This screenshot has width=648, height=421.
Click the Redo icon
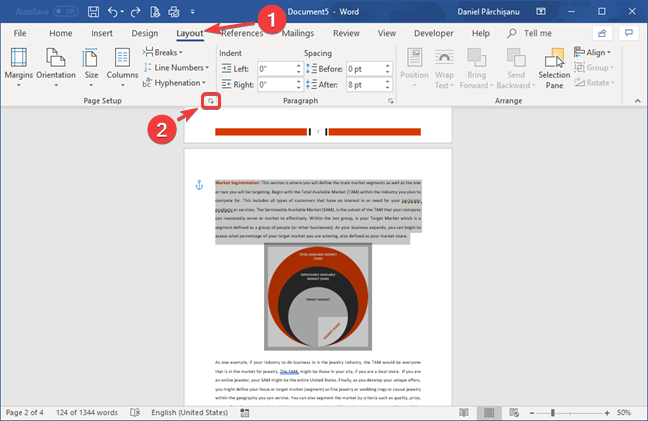135,12
